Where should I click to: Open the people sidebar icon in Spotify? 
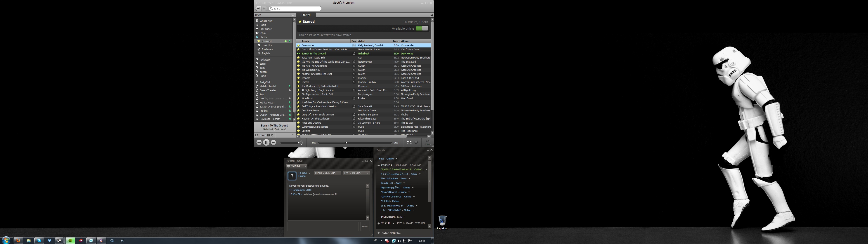tap(431, 15)
